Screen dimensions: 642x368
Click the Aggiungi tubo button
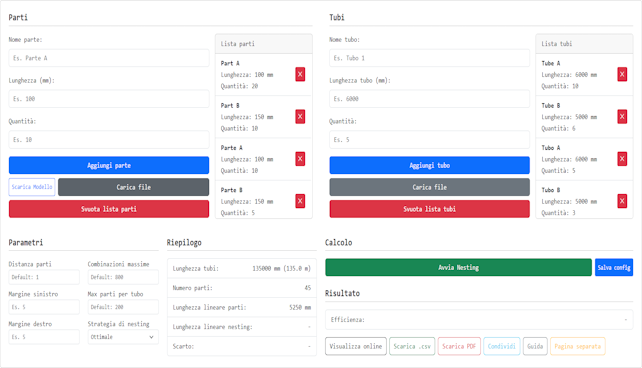click(430, 165)
